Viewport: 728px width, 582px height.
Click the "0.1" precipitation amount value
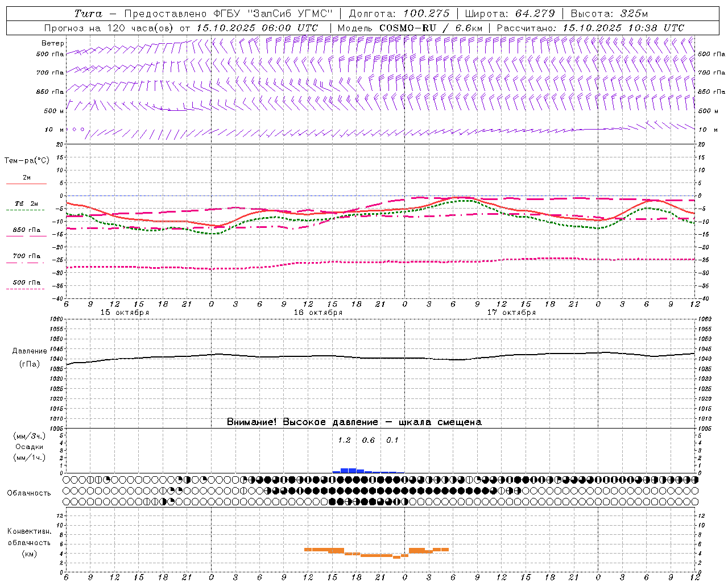pos(392,440)
